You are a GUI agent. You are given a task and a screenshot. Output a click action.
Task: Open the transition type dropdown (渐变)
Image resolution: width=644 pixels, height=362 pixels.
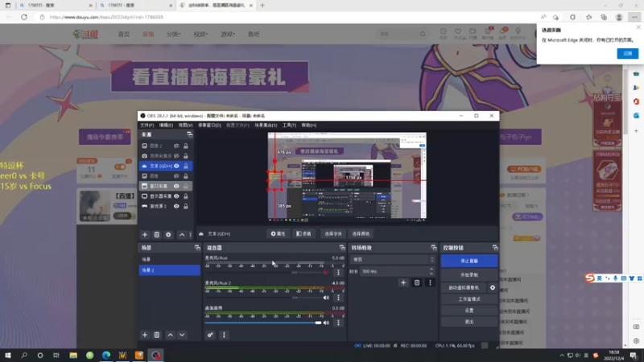click(392, 259)
